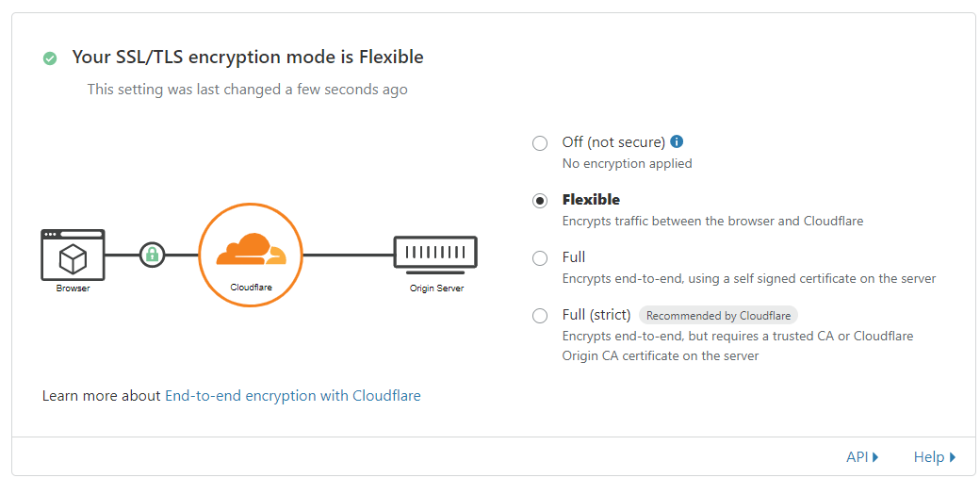Image resolution: width=980 pixels, height=478 pixels.
Task: Click the green padlock icon
Action: [x=152, y=255]
